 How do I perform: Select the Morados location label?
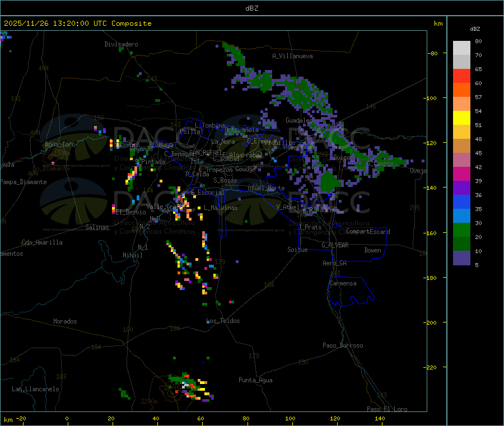65,321
